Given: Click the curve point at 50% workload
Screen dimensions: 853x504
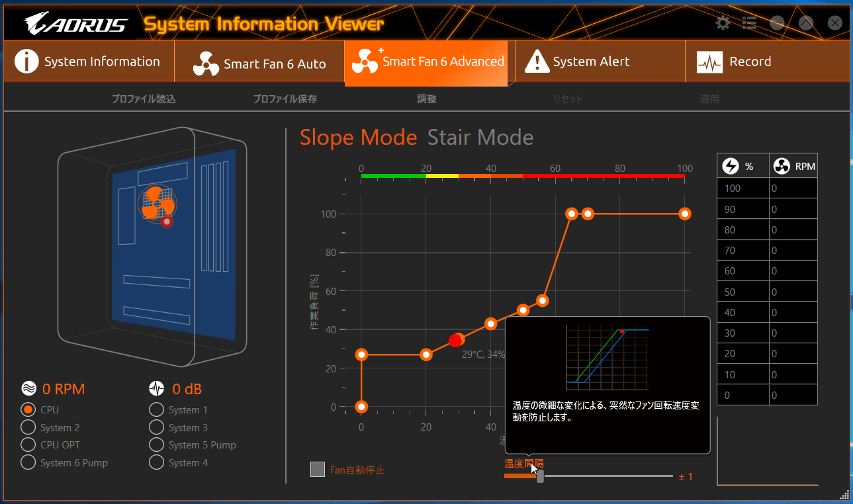Looking at the screenshot, I should [x=523, y=310].
